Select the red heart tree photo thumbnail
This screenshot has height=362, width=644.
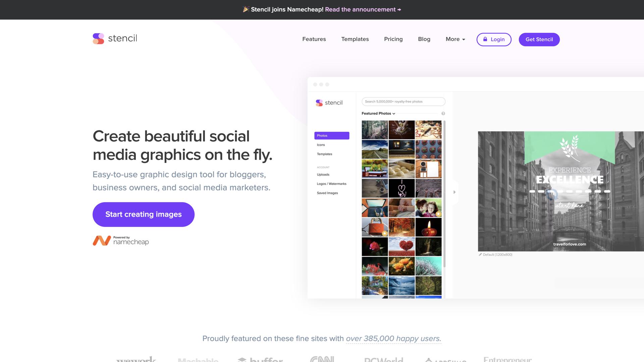[x=401, y=247]
